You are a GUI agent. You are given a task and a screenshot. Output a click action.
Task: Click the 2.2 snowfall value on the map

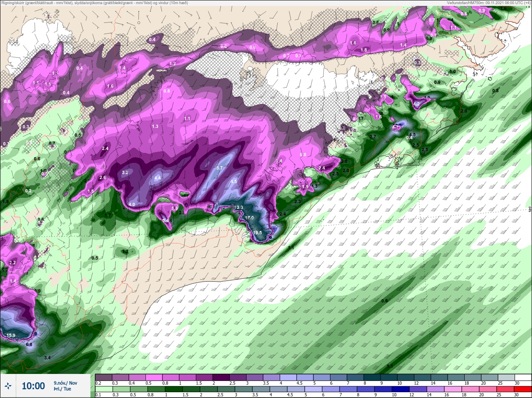click(x=12, y=263)
